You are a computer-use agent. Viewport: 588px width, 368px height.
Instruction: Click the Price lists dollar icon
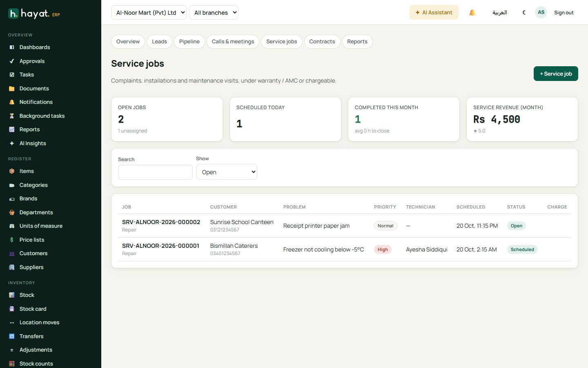tap(12, 240)
